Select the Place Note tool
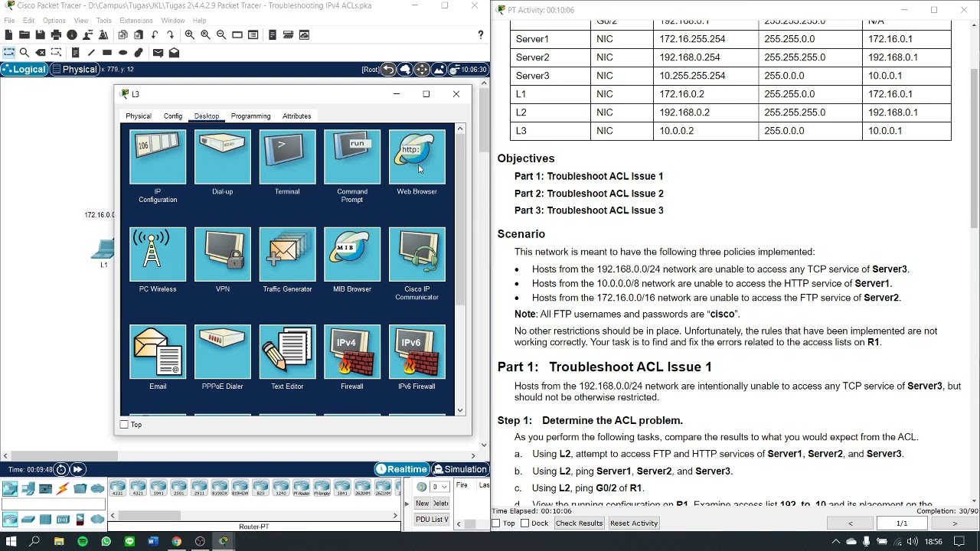Screen dimensions: 980x551 (75, 52)
